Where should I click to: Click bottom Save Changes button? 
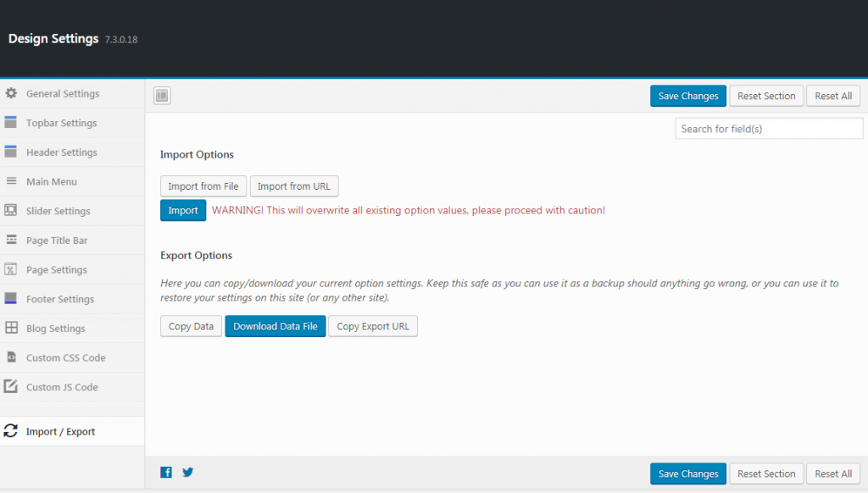pyautogui.click(x=688, y=474)
